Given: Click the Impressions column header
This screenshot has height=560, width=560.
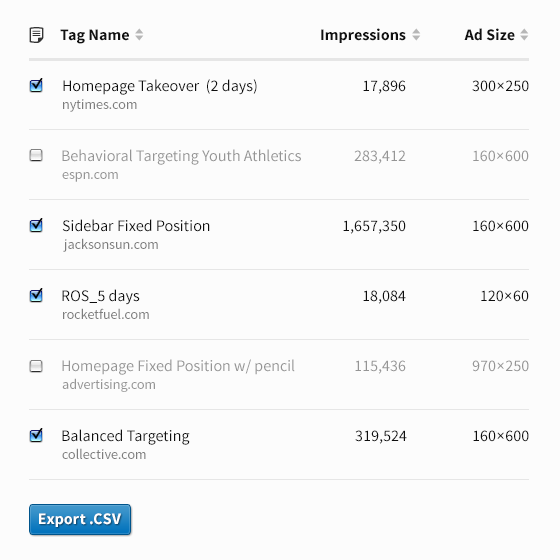Looking at the screenshot, I should pos(363,35).
